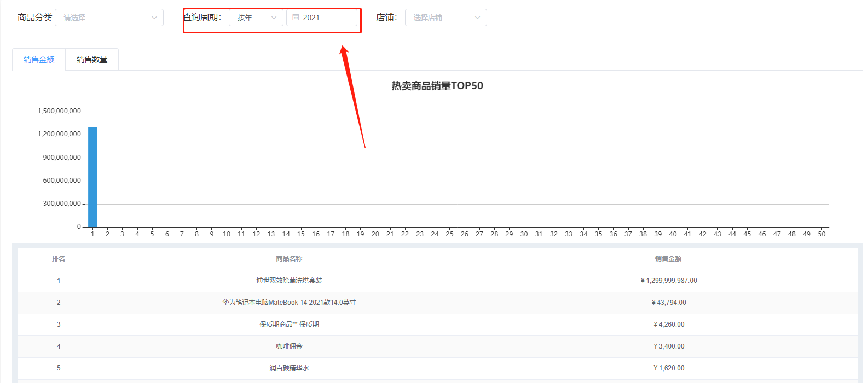
Task: Open the 选择店铺 store dropdown
Action: [x=446, y=18]
